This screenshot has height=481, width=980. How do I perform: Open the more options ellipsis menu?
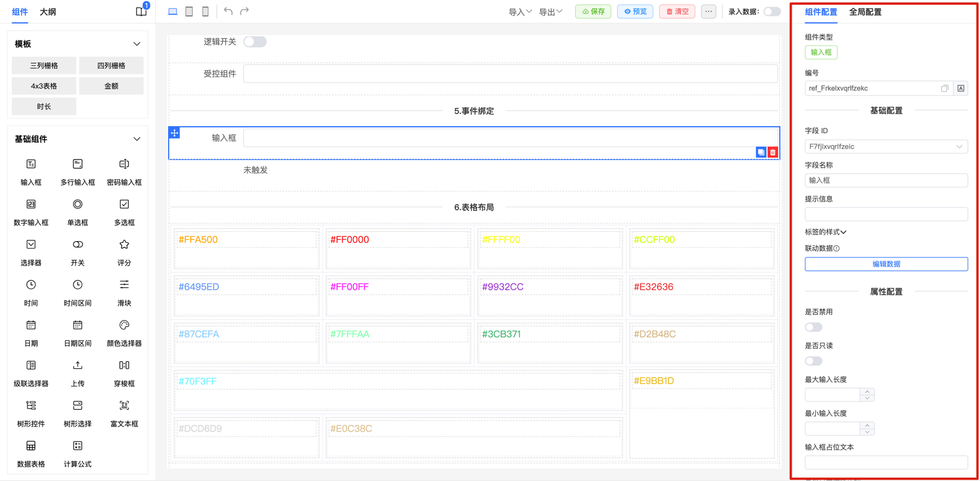pos(708,12)
